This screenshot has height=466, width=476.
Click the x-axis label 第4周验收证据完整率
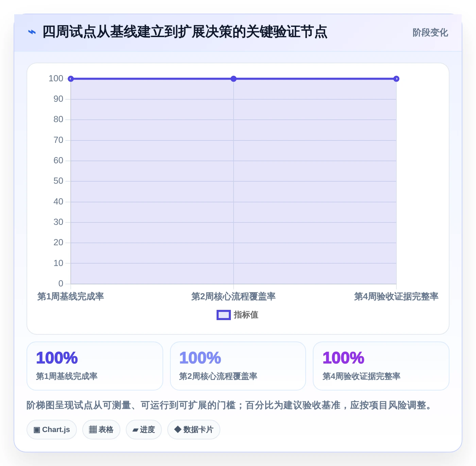coord(396,297)
